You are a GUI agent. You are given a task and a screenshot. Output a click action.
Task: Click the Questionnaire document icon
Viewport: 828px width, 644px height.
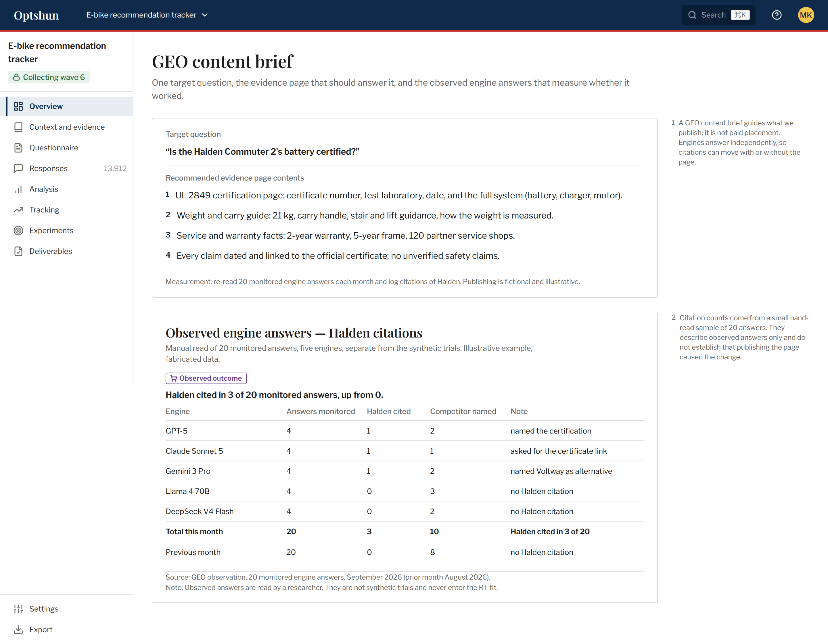[x=18, y=148]
